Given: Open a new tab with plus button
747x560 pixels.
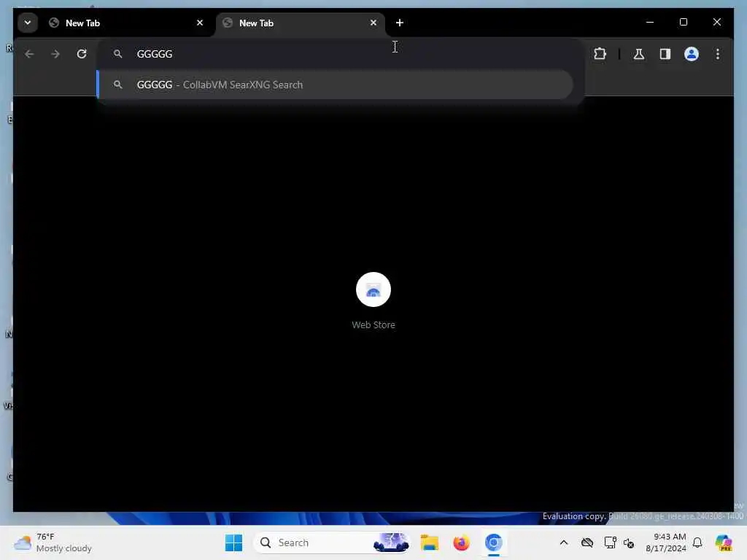Looking at the screenshot, I should [x=400, y=23].
